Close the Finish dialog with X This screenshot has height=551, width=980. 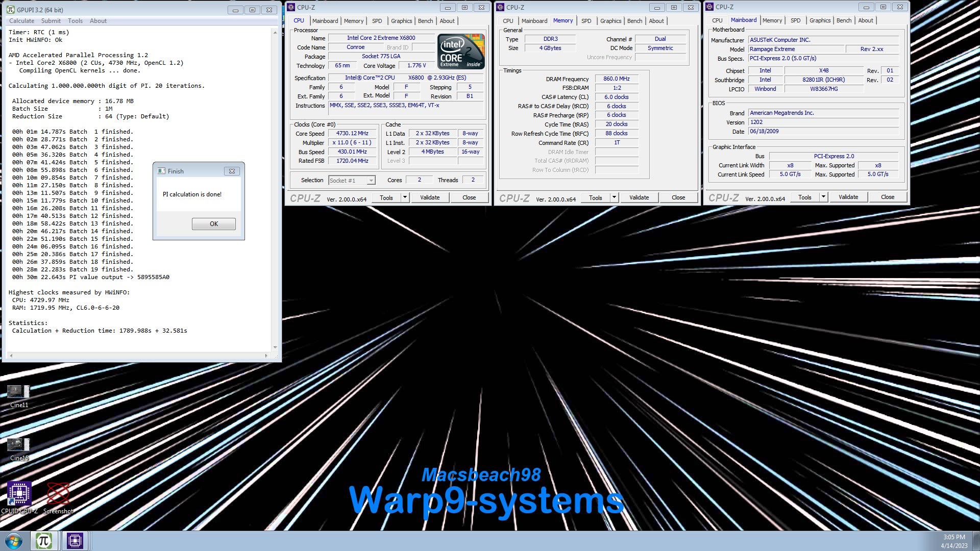pos(232,171)
